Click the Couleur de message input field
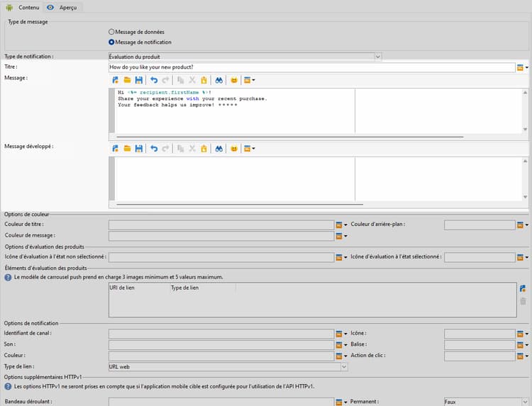Image resolution: width=532 pixels, height=406 pixels. 221,236
